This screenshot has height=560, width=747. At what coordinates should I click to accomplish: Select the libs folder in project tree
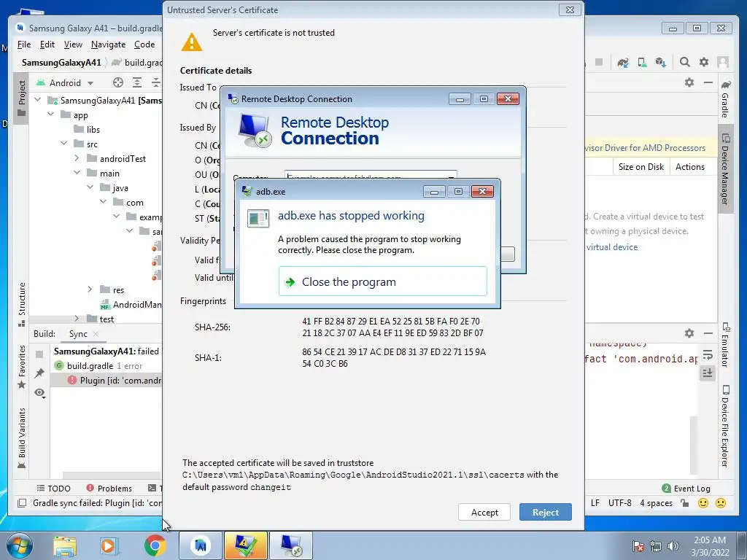tap(87, 130)
